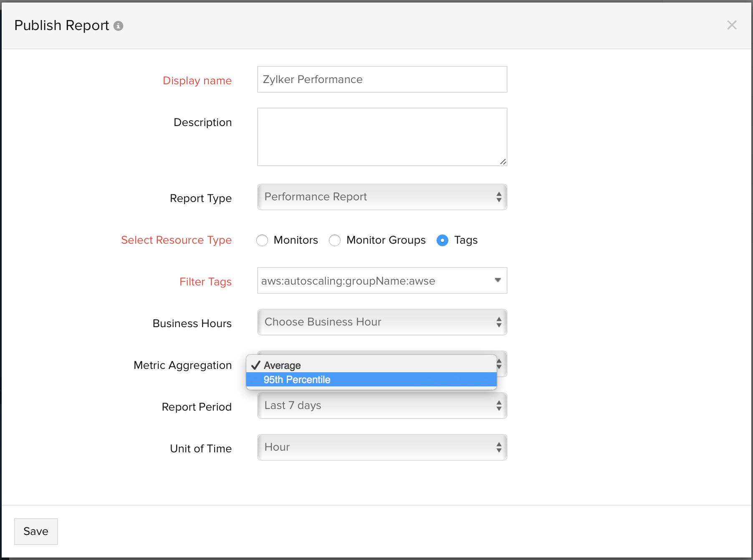753x560 pixels.
Task: Click the Unit of Time stepper arrows
Action: (499, 447)
